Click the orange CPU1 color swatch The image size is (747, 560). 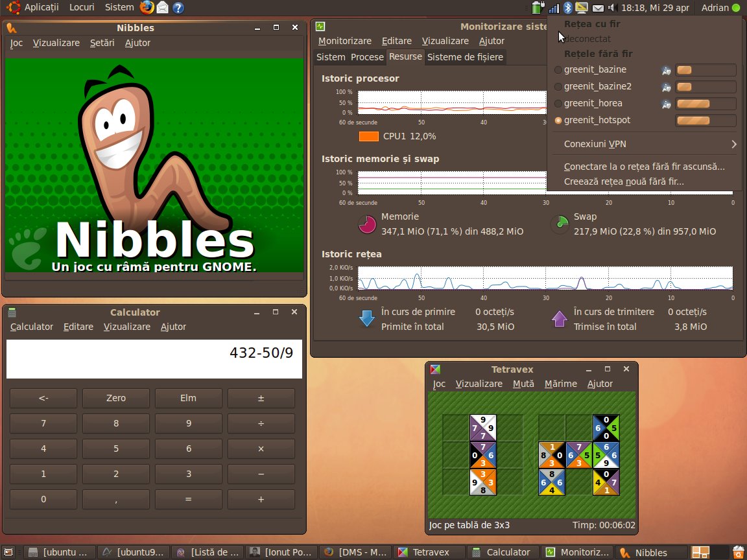(369, 137)
